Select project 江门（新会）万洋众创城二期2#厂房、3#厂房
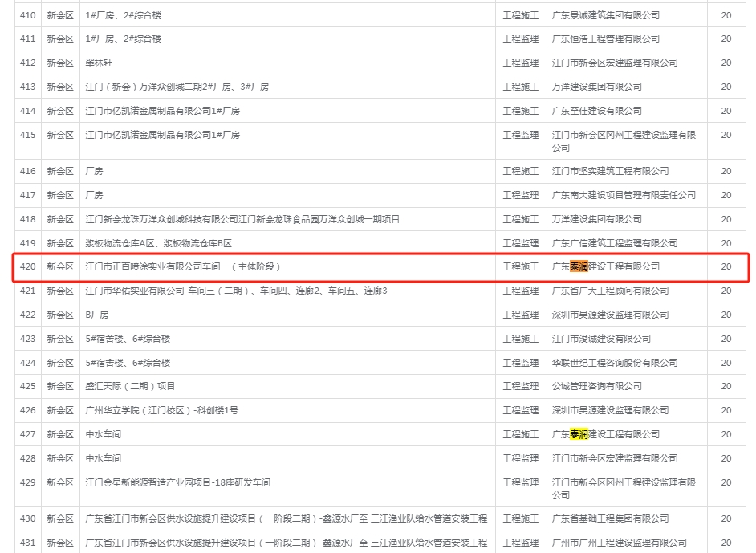 [177, 87]
